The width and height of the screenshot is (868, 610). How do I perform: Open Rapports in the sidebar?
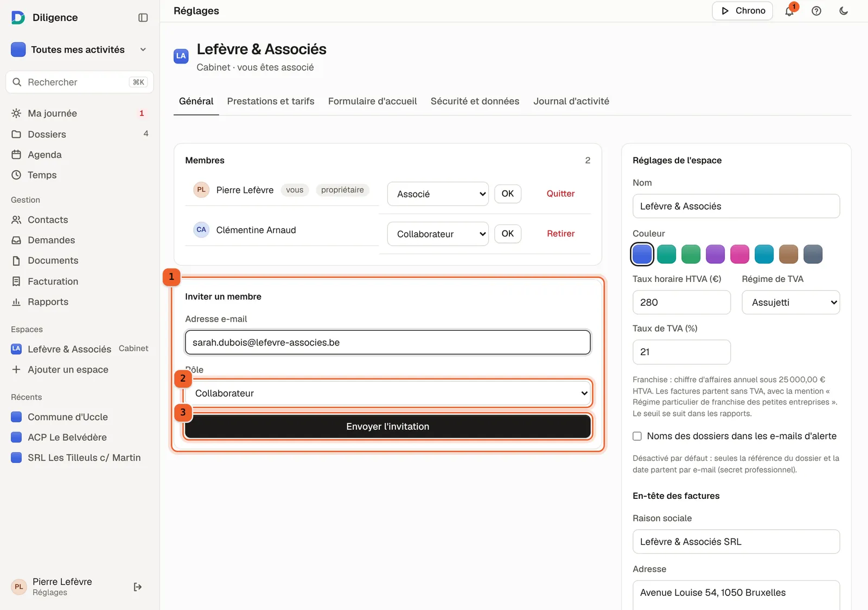[x=80, y=302]
